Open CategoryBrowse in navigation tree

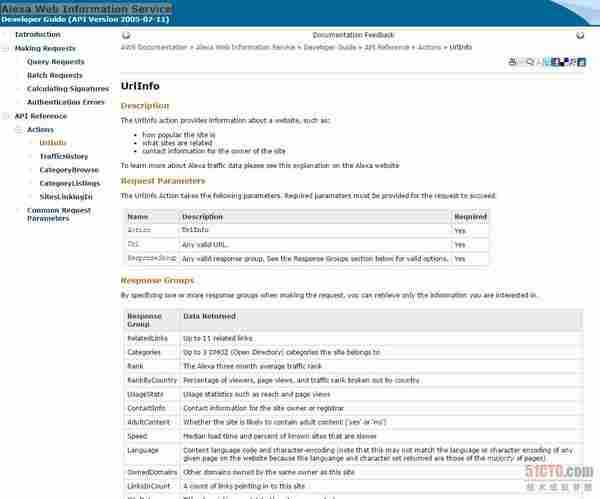click(x=68, y=170)
